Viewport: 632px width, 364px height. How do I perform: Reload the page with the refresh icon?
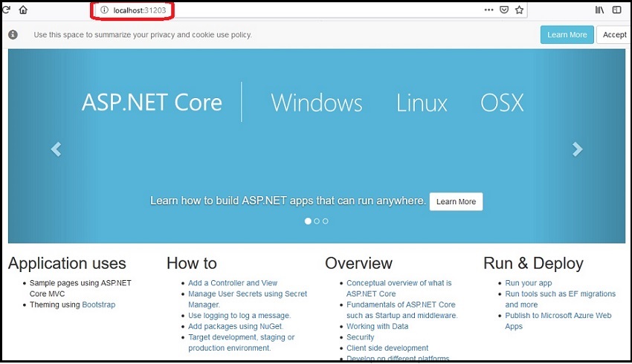6,10
